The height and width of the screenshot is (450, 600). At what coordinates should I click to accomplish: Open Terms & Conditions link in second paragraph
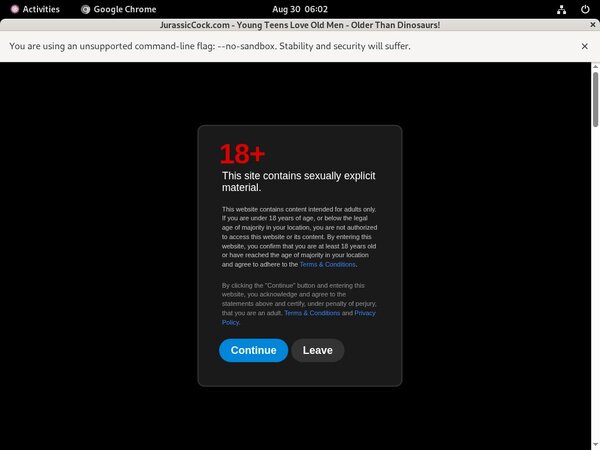point(312,313)
